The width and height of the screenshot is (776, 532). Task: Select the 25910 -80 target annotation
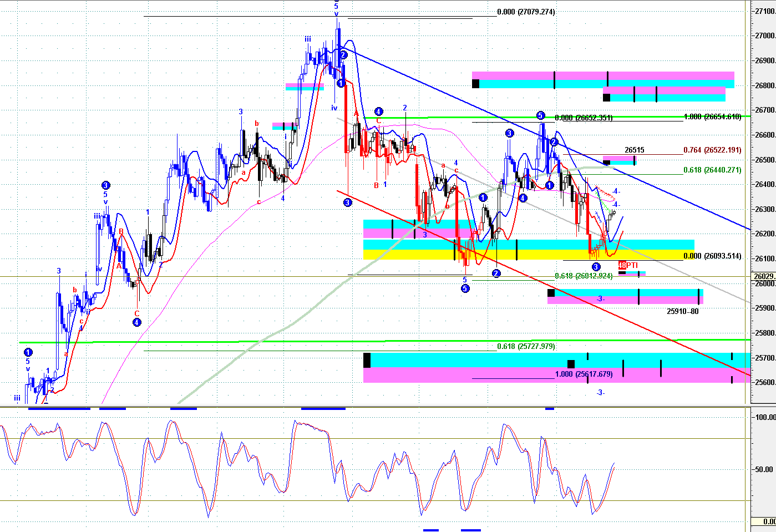(682, 312)
